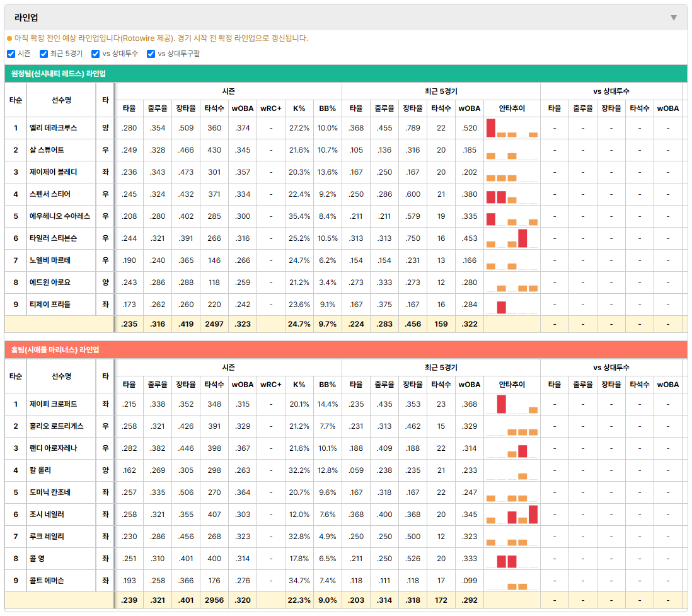Open player 랜디 아로자레나
The width and height of the screenshot is (692, 616).
click(53, 448)
